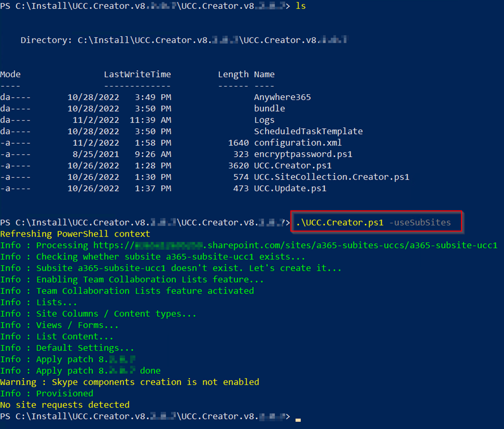Click the Anywhere365 directory name
The width and height of the screenshot is (504, 429).
(x=282, y=97)
